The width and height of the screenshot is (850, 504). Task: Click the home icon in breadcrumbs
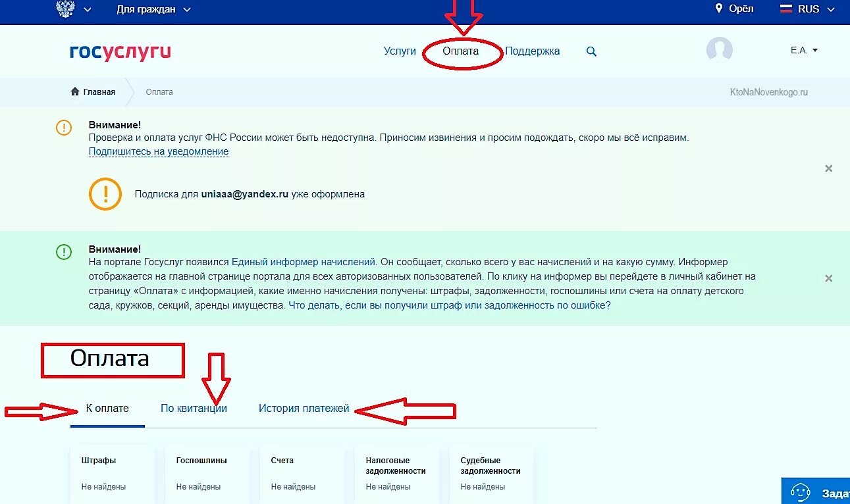pyautogui.click(x=75, y=91)
